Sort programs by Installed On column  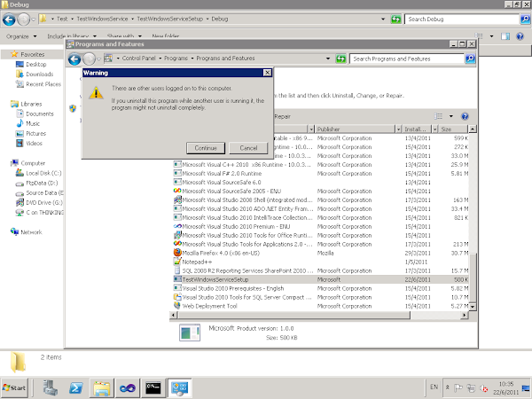(417, 129)
